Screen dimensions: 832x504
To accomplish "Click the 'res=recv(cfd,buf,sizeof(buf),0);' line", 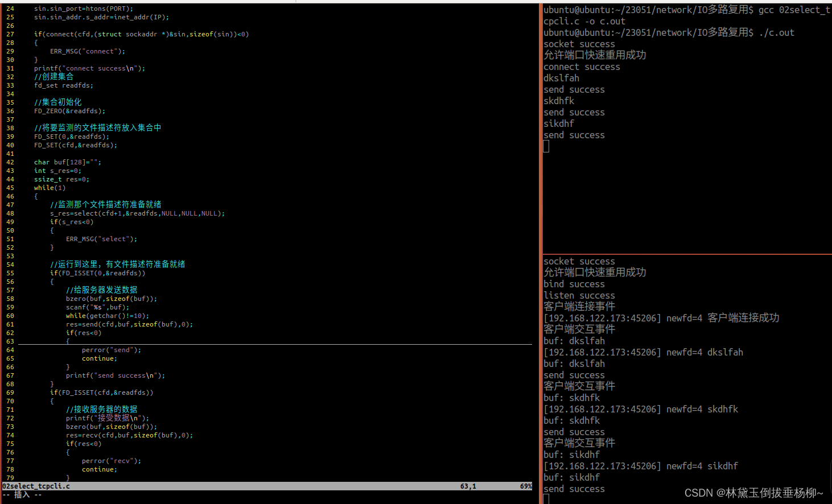I will coord(129,435).
